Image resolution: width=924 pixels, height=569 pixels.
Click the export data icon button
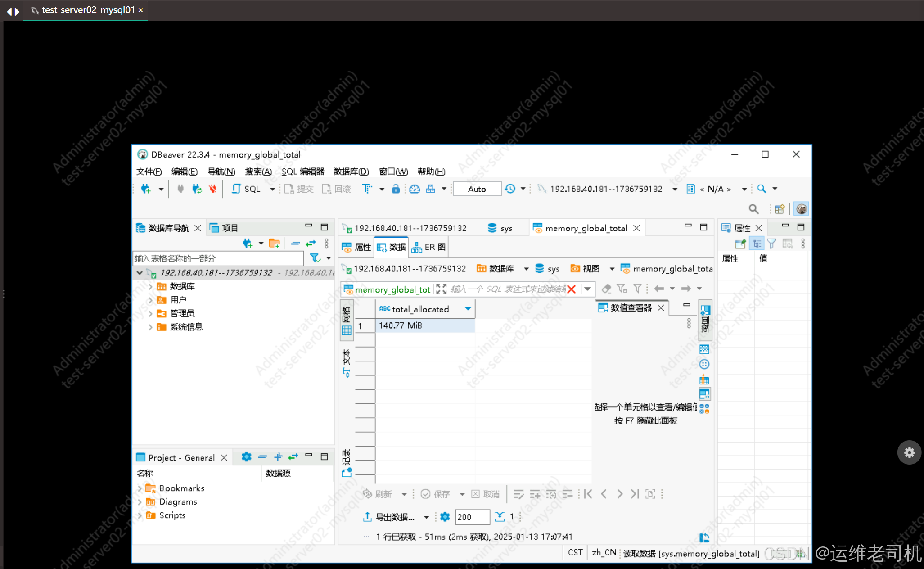point(367,517)
